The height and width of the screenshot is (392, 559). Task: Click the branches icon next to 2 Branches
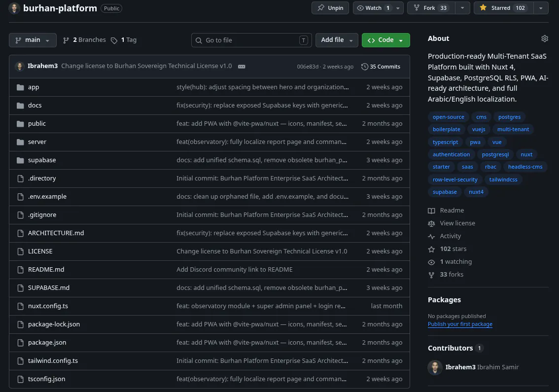coord(66,40)
